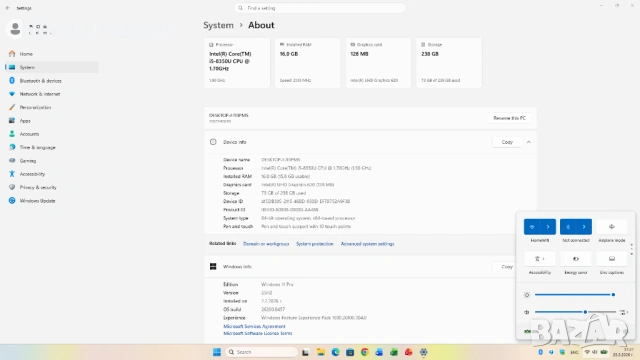Open the taskbar clock and date
This screenshot has width=640, height=360.
coord(623,352)
